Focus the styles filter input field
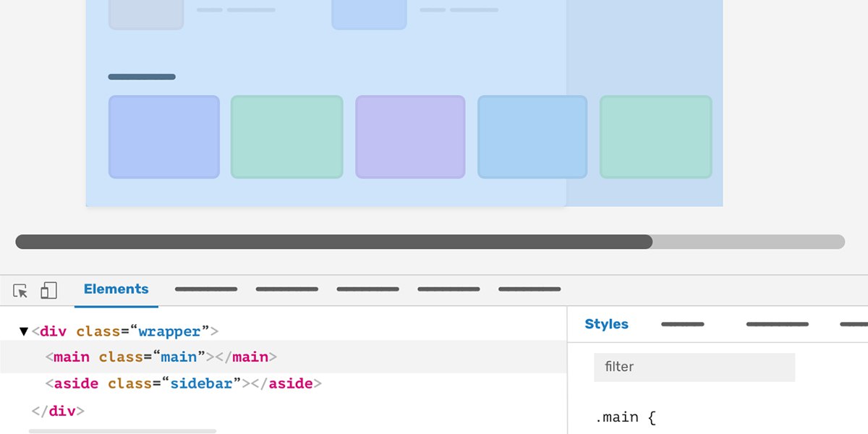This screenshot has height=434, width=868. [694, 367]
